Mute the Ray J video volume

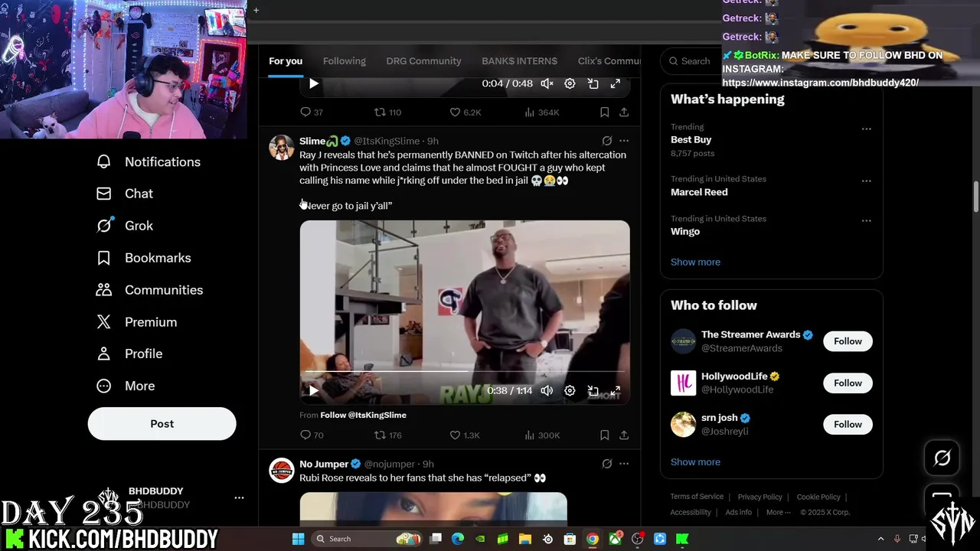(x=547, y=390)
